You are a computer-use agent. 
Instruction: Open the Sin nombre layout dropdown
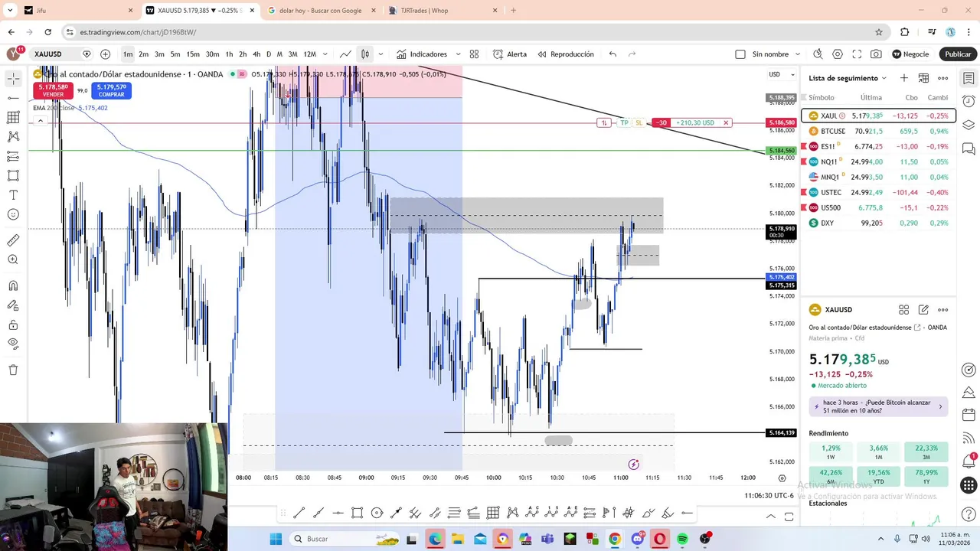(798, 54)
